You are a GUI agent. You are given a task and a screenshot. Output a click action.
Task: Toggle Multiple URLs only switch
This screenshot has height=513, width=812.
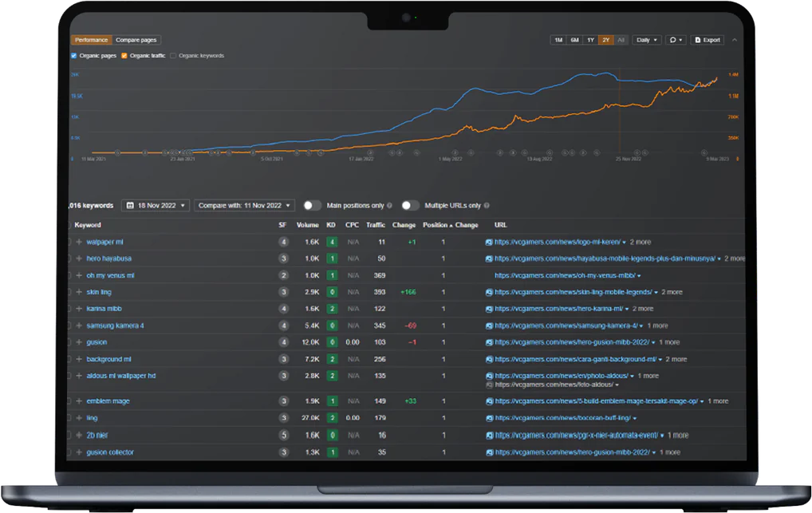point(410,206)
